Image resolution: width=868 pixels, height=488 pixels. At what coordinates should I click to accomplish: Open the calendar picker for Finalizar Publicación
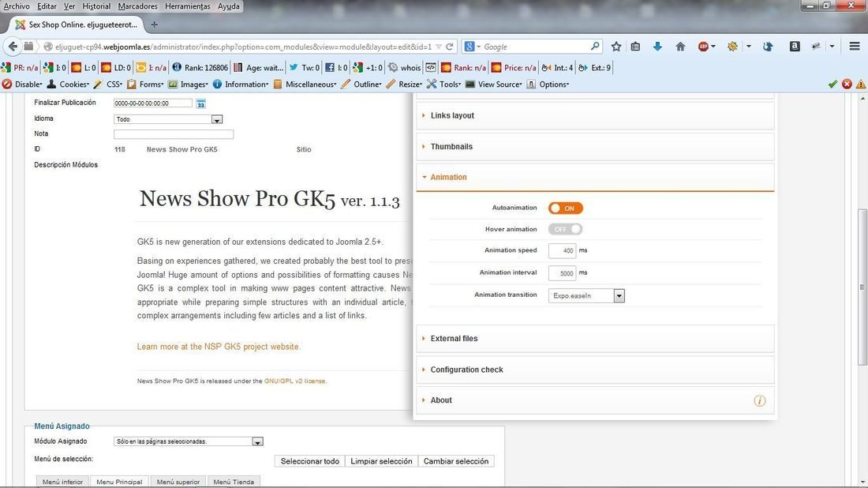200,103
